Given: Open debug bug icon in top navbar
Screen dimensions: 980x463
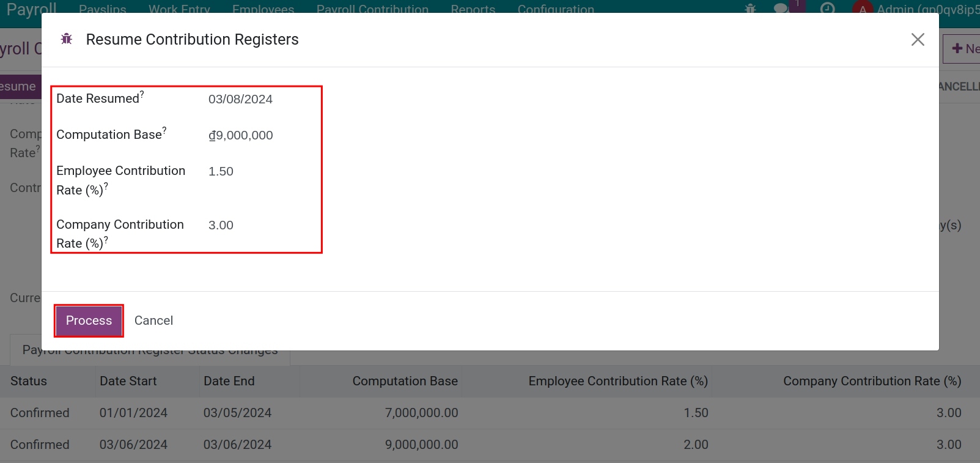Looking at the screenshot, I should tap(750, 9).
